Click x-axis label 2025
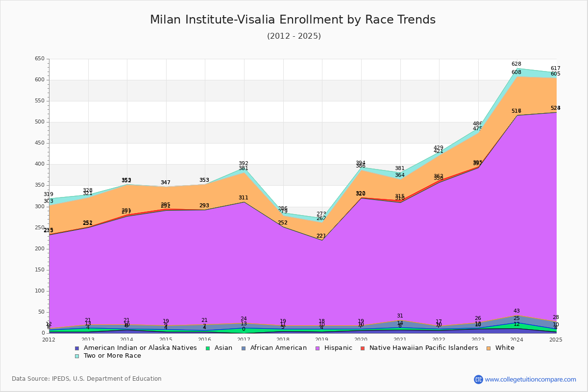Screen dimensions: 588x392 (x=556, y=340)
